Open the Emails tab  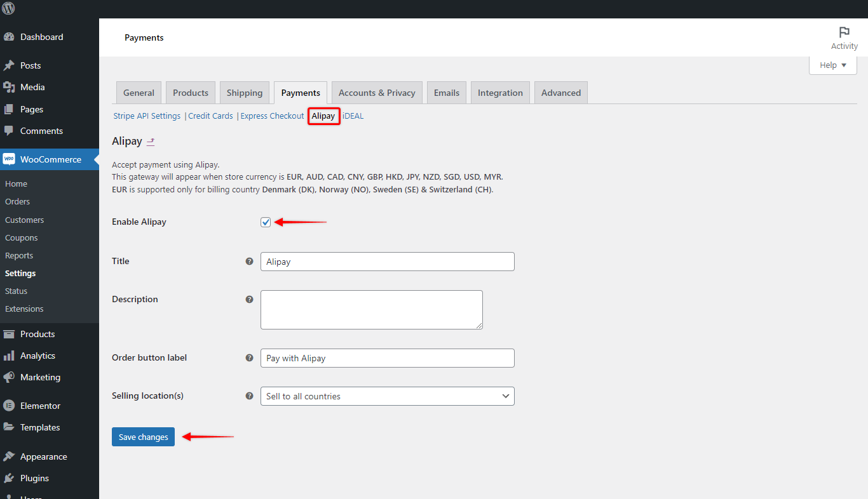point(447,93)
